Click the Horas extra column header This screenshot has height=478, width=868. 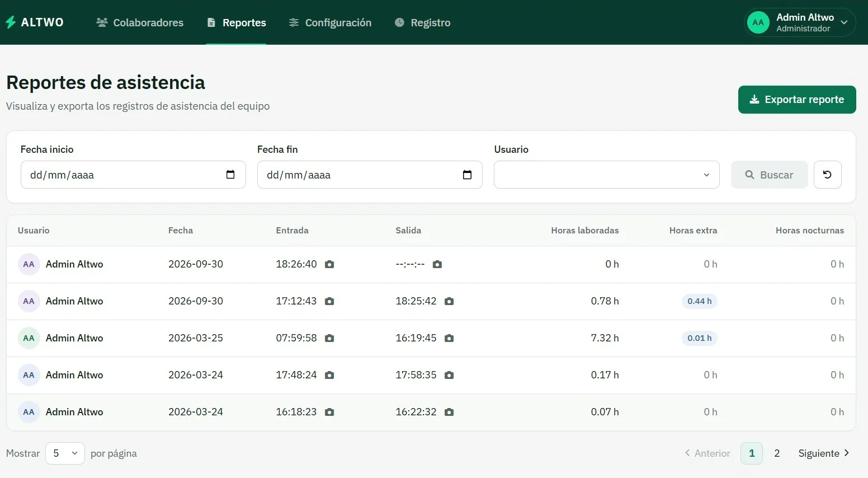tap(693, 231)
